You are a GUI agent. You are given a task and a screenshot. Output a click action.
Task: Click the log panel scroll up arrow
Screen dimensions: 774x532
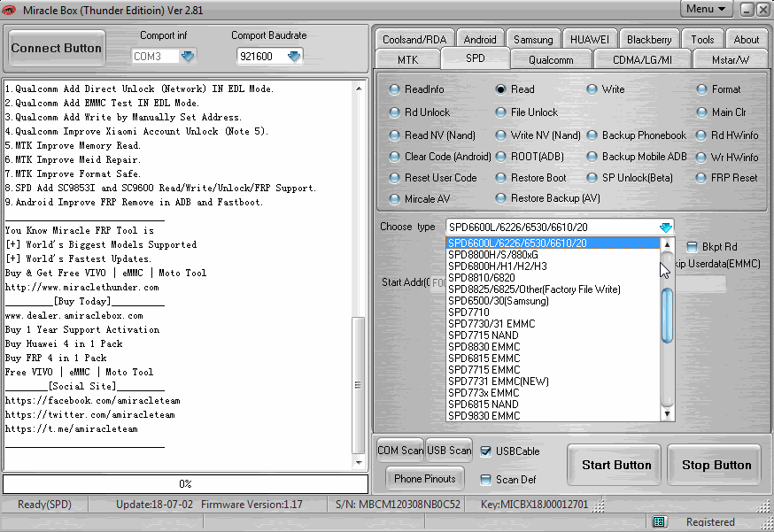[x=359, y=89]
